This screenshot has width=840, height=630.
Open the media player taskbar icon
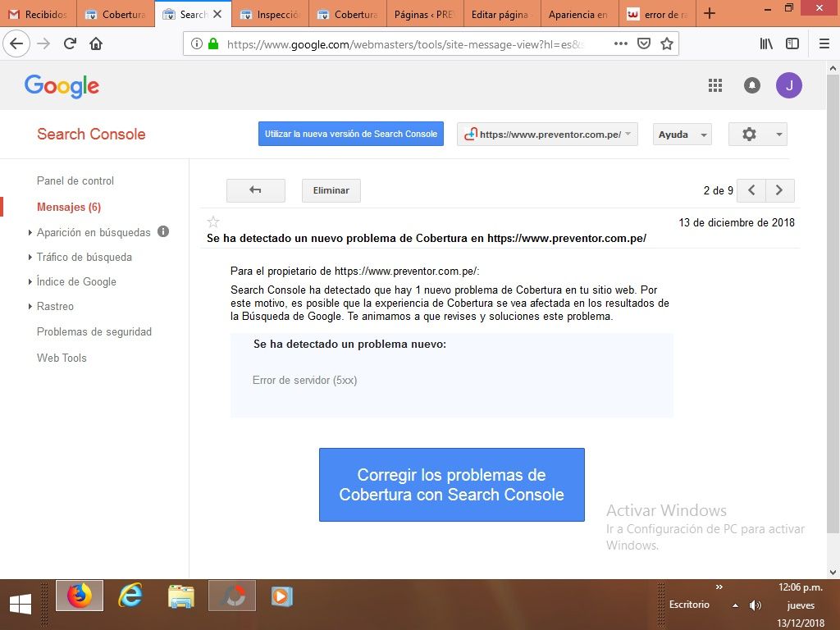(282, 596)
